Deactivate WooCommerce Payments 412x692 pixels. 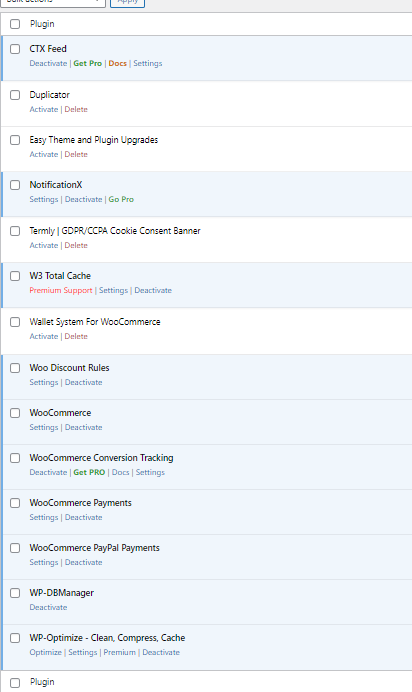click(x=83, y=517)
